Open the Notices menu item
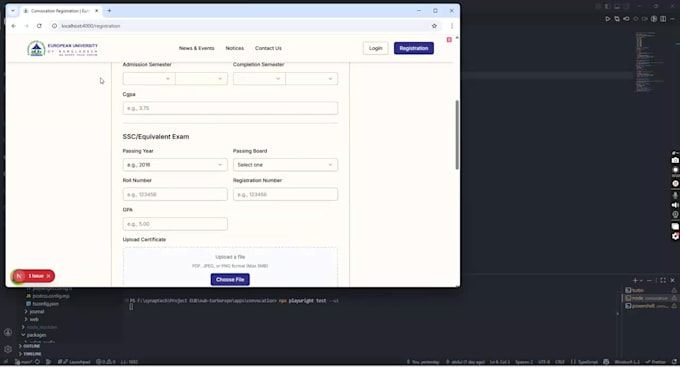The width and height of the screenshot is (680, 367). pyautogui.click(x=235, y=48)
